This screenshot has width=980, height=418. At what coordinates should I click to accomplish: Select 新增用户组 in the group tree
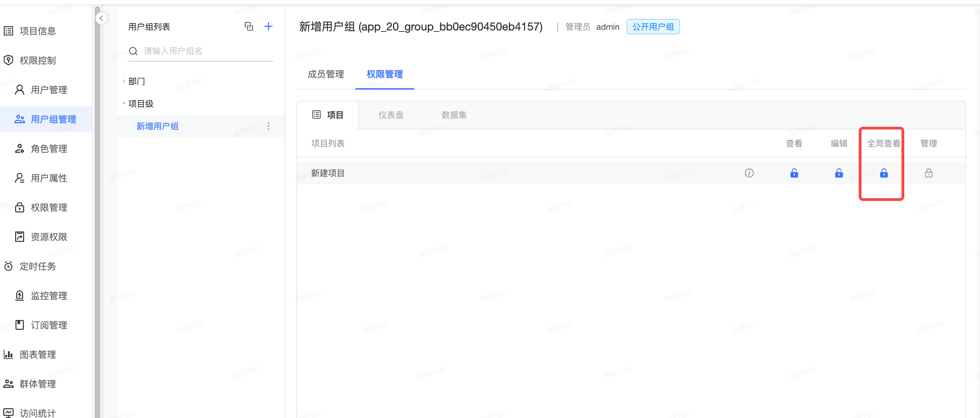coord(157,126)
